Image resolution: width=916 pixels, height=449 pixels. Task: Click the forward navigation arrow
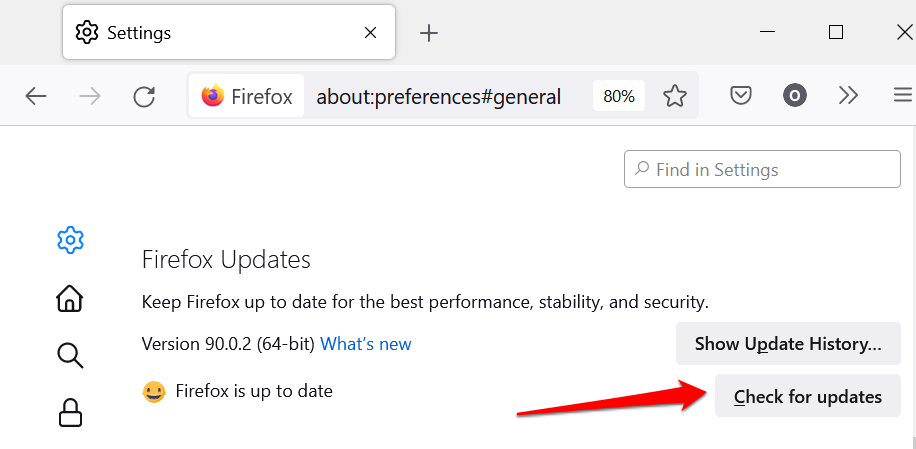pos(90,96)
